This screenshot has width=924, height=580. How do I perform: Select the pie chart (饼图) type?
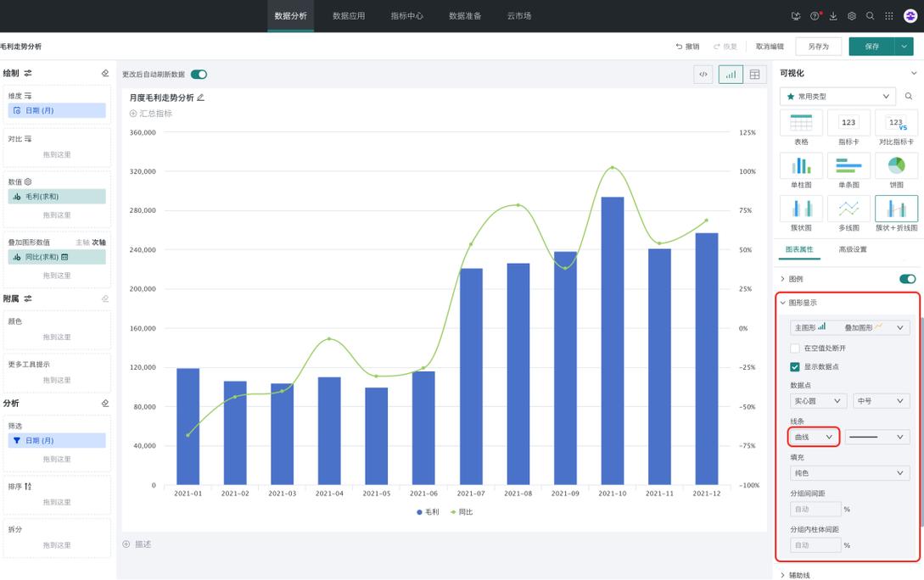click(x=896, y=170)
